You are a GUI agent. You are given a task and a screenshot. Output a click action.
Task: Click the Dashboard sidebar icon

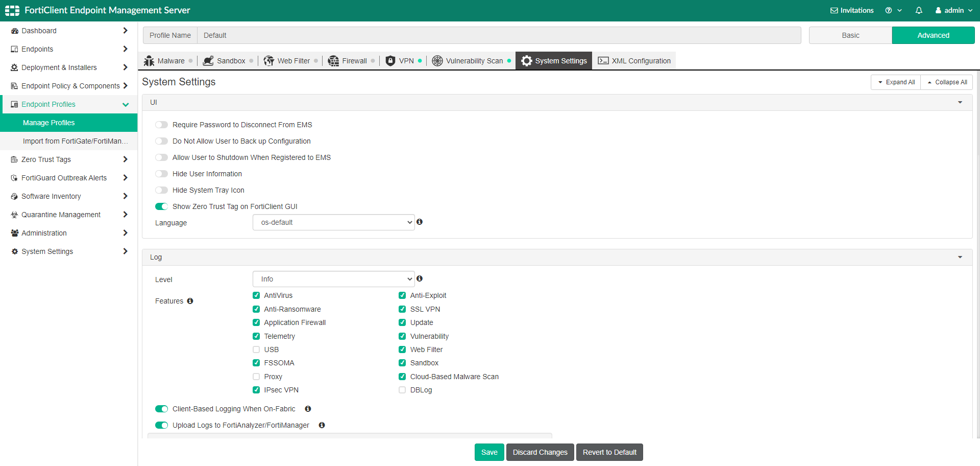(x=14, y=31)
